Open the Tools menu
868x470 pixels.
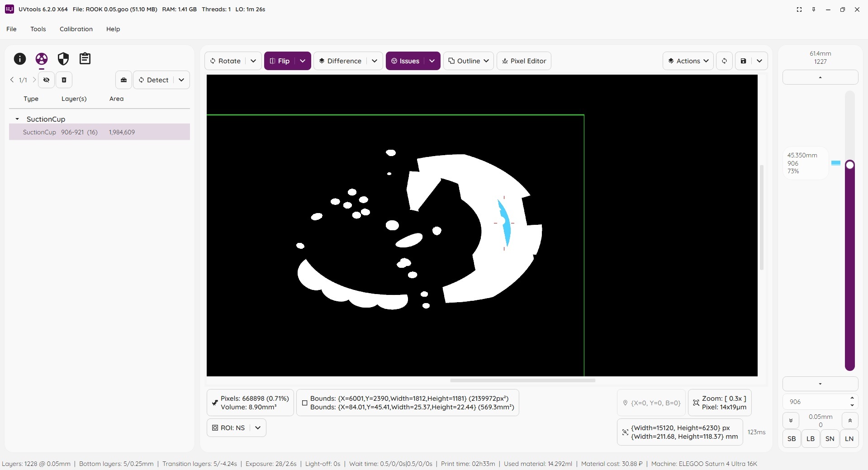tap(38, 29)
